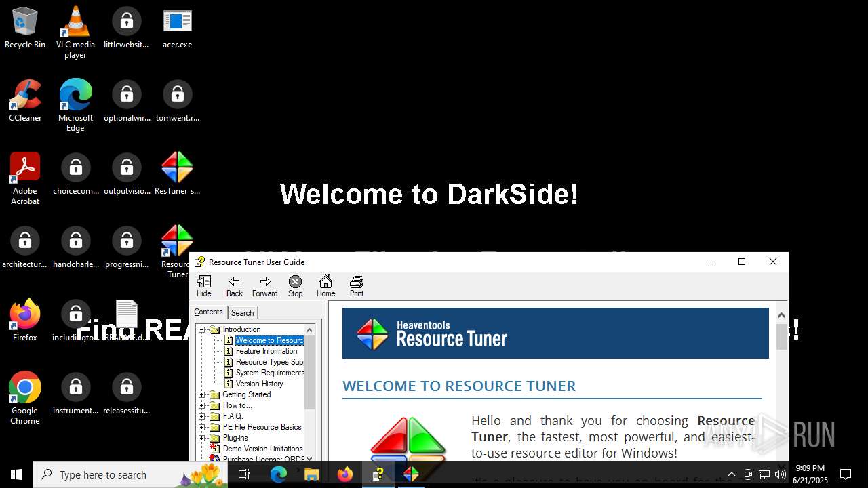Open the Version History topic
The height and width of the screenshot is (488, 868).
click(x=259, y=384)
